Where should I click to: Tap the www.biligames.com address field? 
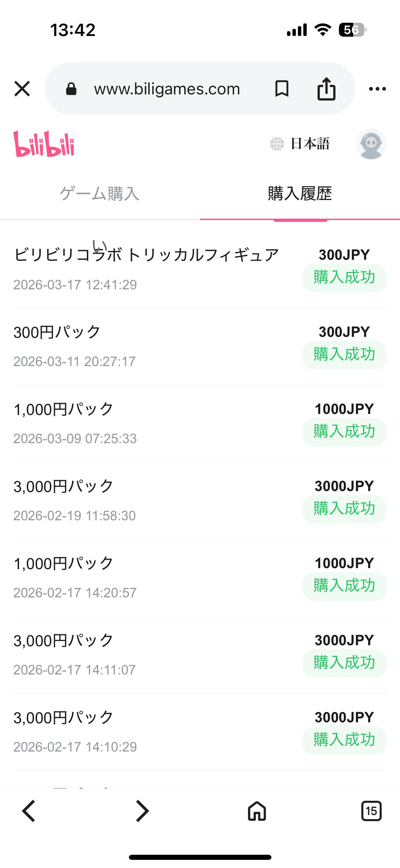(167, 89)
